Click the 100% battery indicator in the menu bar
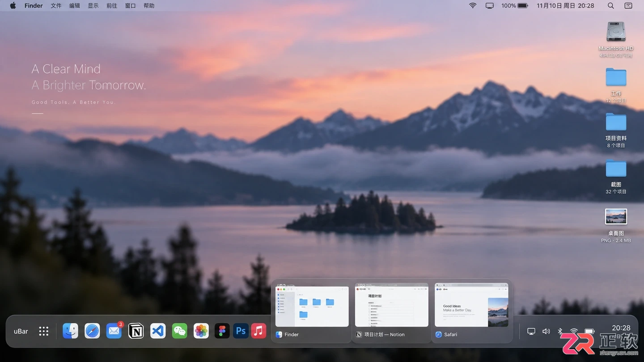Viewport: 644px width, 362px height. (515, 6)
